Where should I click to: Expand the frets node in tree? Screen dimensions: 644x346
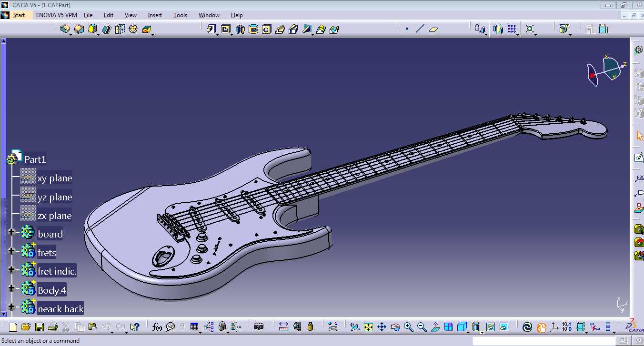[11, 251]
